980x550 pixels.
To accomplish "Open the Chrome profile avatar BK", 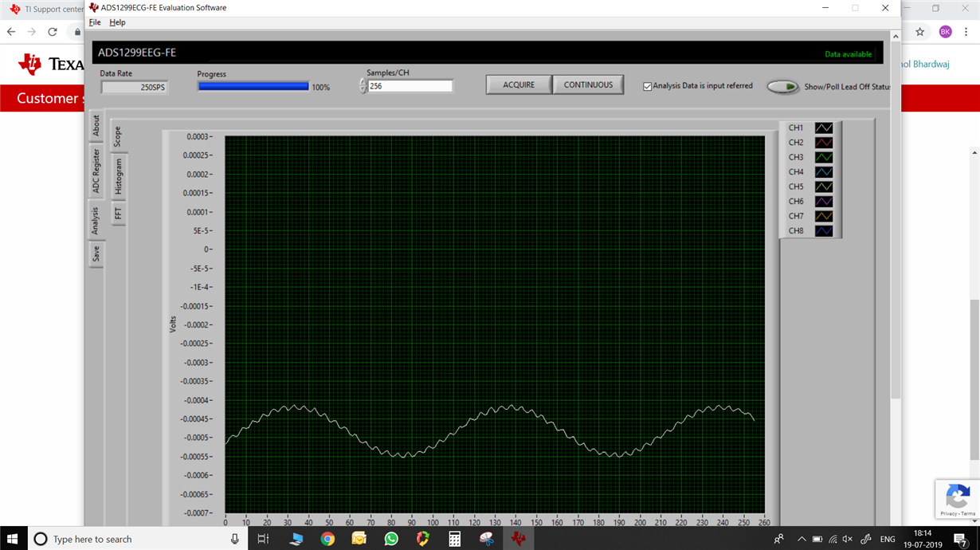I will pos(945,32).
